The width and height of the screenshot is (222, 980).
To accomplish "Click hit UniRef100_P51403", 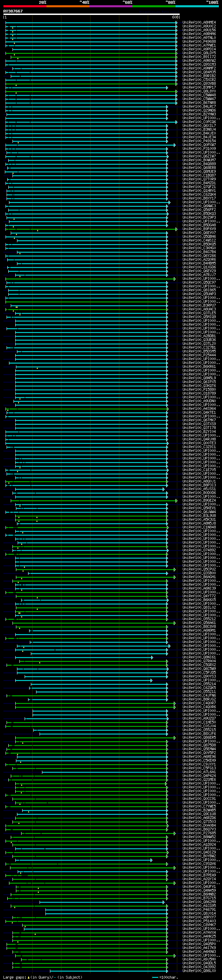I will pos(199,921).
